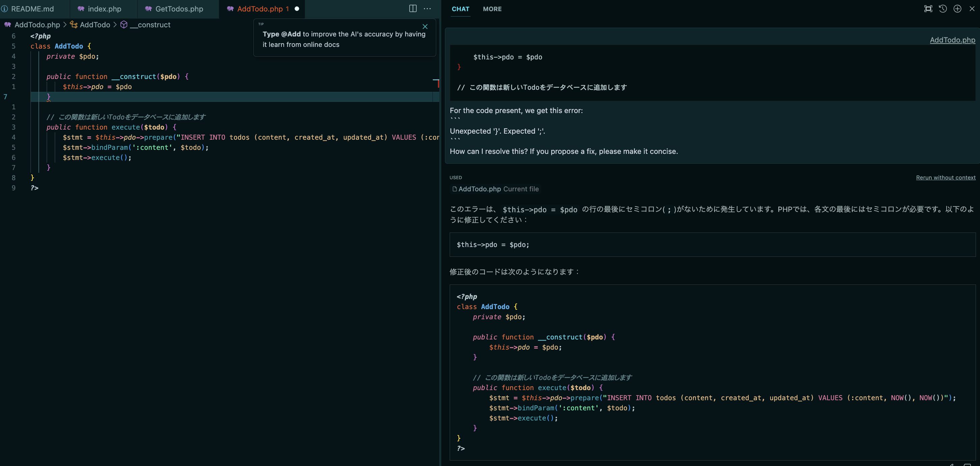Open previous chats history

[x=943, y=8]
